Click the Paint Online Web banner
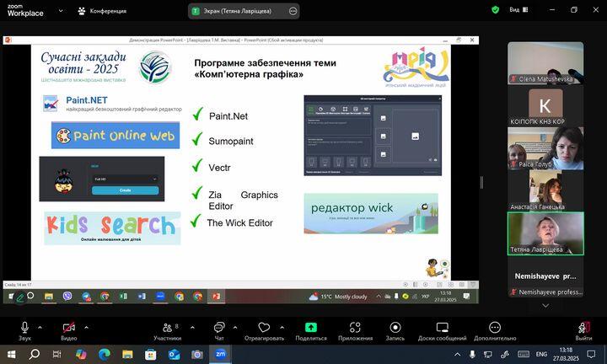607x364 pixels. click(x=115, y=136)
